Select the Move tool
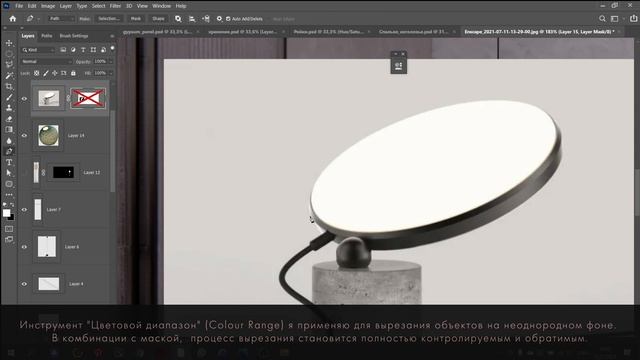Image resolution: width=640 pixels, height=360 pixels. point(9,43)
